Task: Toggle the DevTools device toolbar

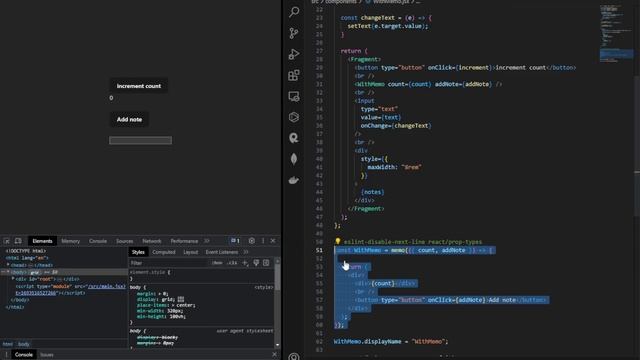Action: pyautogui.click(x=18, y=241)
